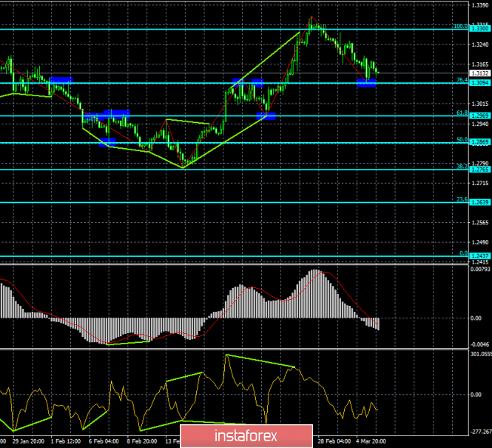
Task: Select the 1.2765 price tag
Action: tap(480, 170)
